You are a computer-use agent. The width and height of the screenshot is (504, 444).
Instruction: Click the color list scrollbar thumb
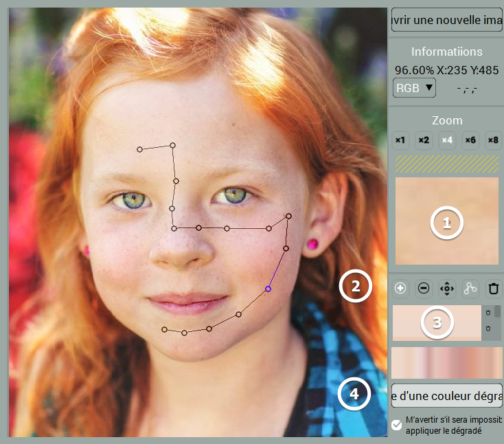click(498, 311)
